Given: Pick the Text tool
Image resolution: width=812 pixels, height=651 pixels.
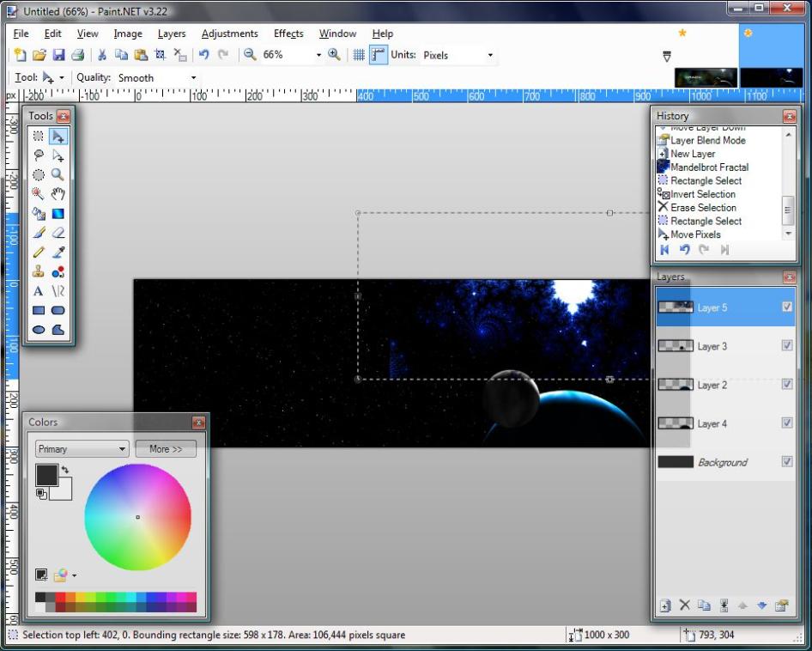Looking at the screenshot, I should coord(39,291).
